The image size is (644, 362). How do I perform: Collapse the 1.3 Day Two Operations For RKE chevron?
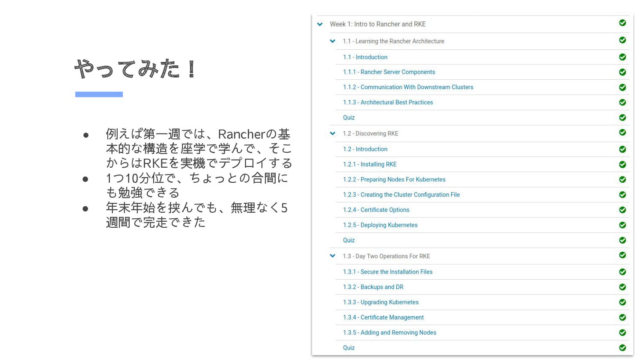[x=332, y=256]
